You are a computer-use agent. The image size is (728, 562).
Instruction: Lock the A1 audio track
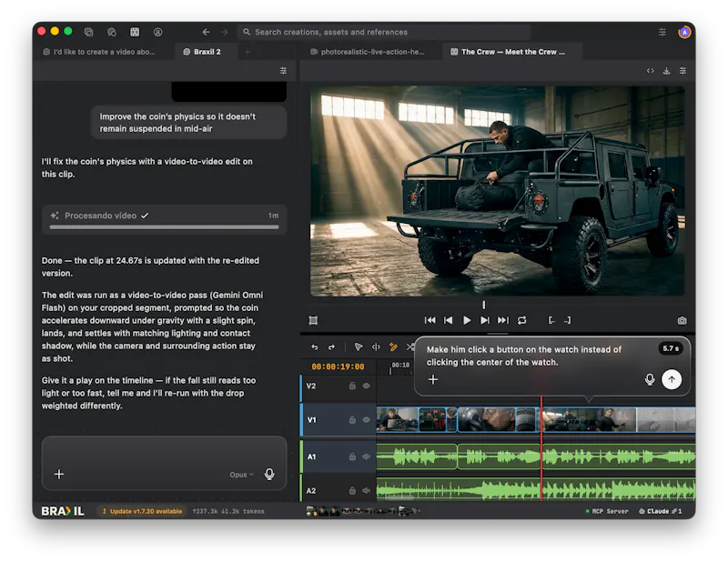pos(352,457)
